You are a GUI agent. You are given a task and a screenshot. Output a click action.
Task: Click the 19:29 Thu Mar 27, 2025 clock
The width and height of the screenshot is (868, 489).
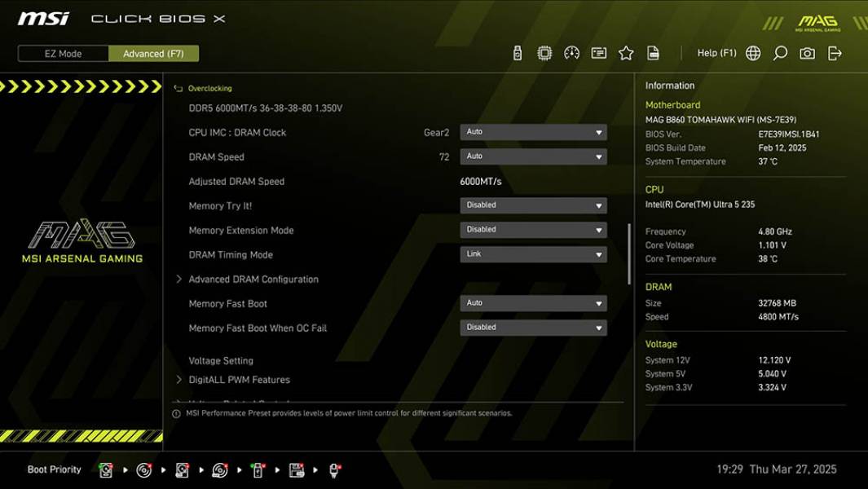tap(777, 469)
